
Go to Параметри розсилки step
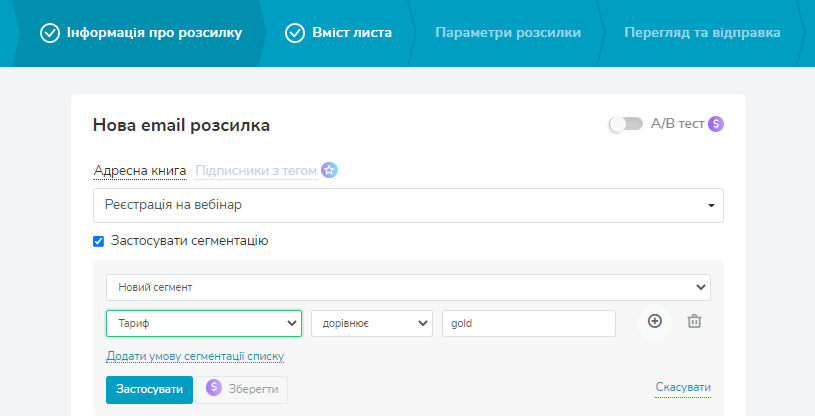[508, 33]
